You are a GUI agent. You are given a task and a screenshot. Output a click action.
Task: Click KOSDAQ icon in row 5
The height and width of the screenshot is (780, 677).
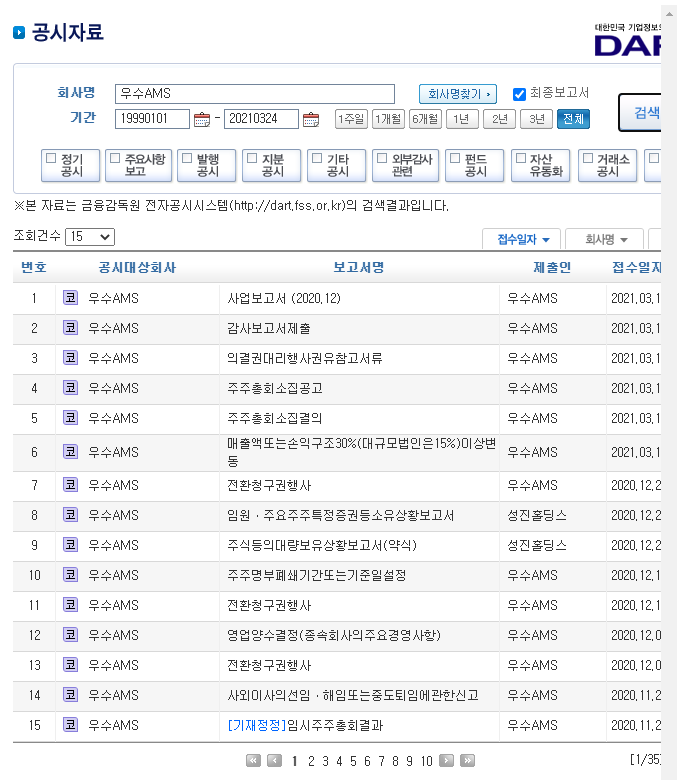point(70,417)
